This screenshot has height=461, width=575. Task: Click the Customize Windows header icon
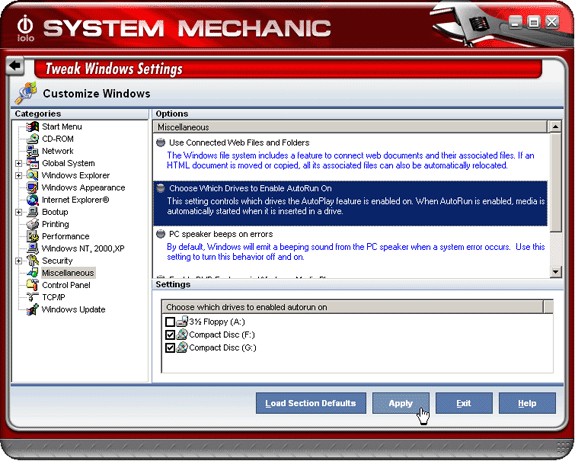[x=26, y=93]
